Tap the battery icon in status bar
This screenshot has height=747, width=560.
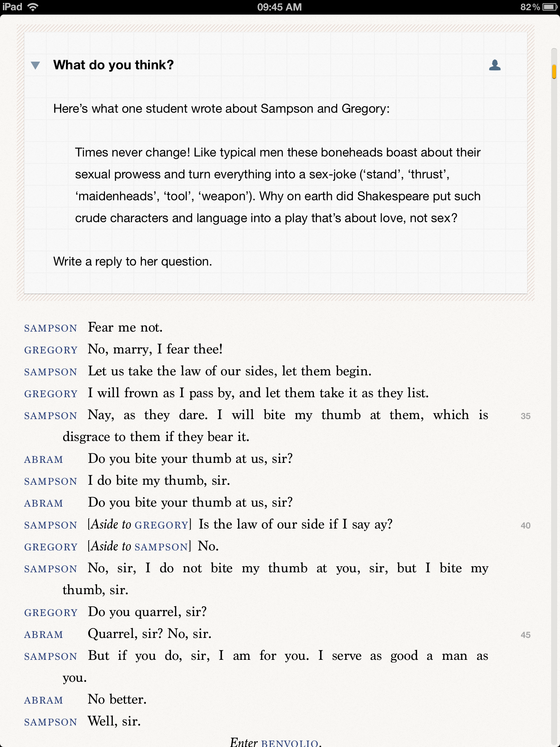(549, 7)
